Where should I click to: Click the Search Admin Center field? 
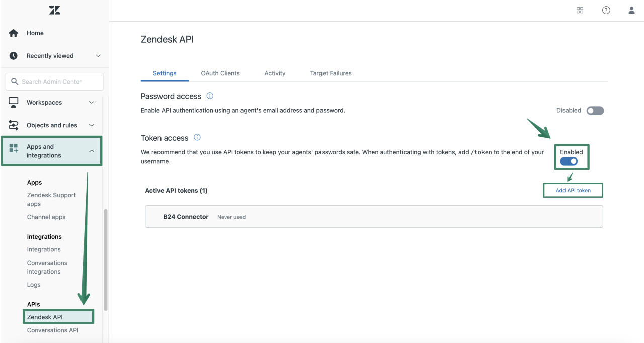(54, 81)
